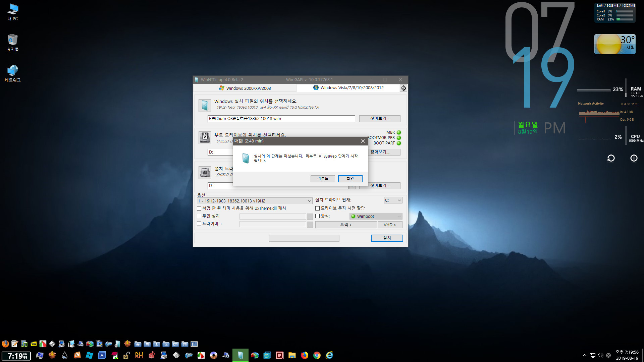This screenshot has width=644, height=362.
Task: Click the notepad icon in upper quick-launch row
Action: [x=15, y=344]
